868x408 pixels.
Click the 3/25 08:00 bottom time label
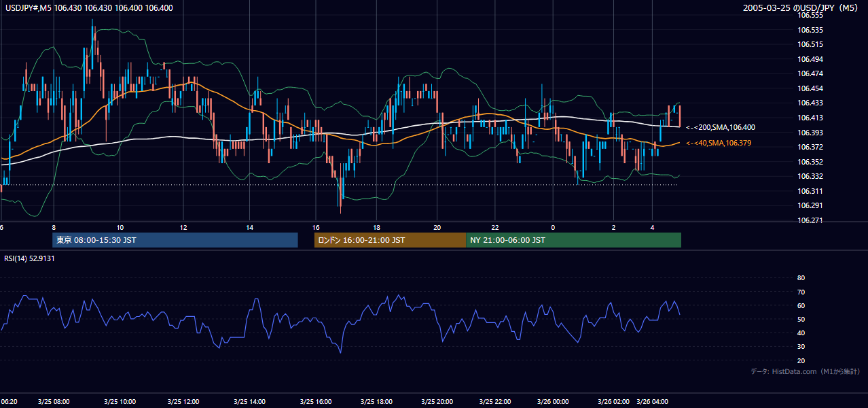tap(53, 401)
